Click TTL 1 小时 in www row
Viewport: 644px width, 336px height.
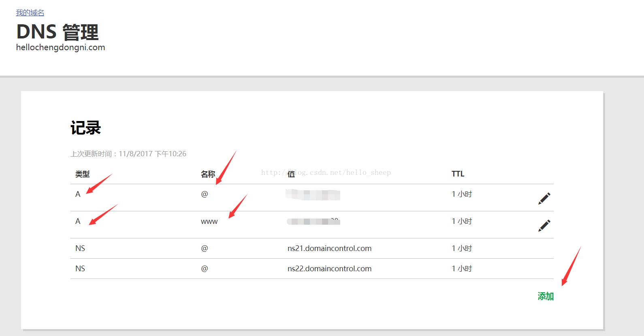click(x=462, y=221)
